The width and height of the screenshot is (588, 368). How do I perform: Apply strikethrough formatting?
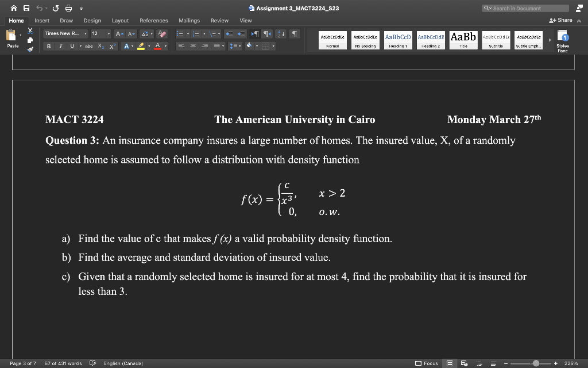click(89, 46)
